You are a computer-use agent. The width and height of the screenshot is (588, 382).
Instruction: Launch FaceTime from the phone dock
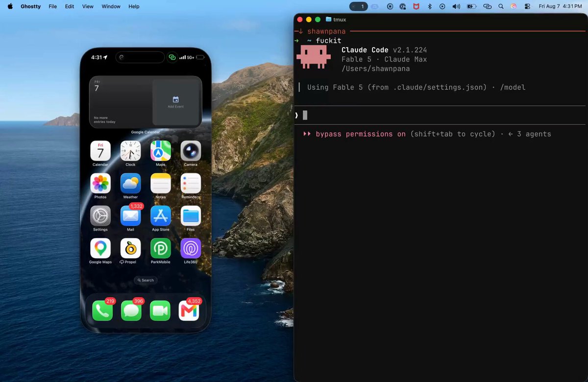[160, 311]
